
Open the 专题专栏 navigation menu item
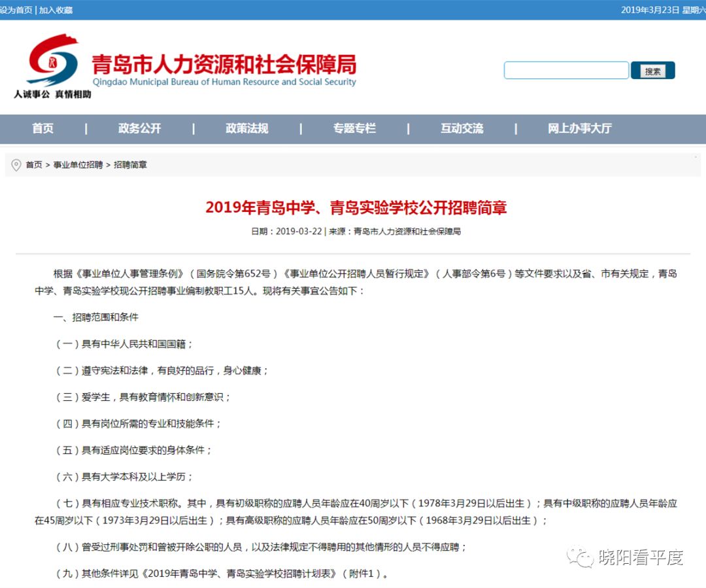tap(354, 128)
